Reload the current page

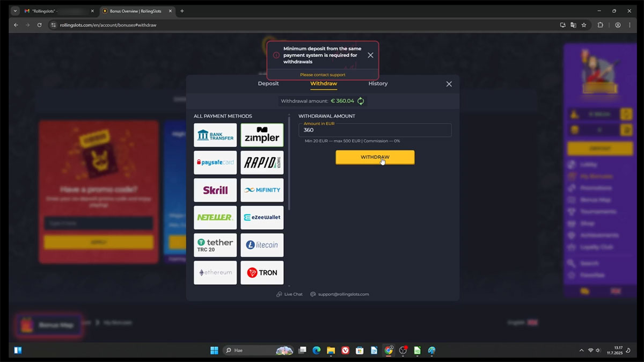(x=39, y=25)
